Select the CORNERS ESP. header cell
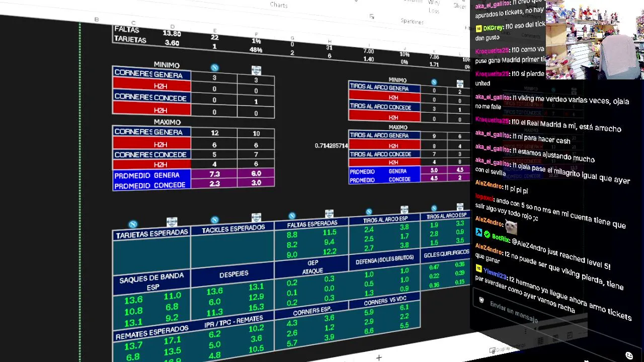The height and width of the screenshot is (362, 644). [x=312, y=311]
